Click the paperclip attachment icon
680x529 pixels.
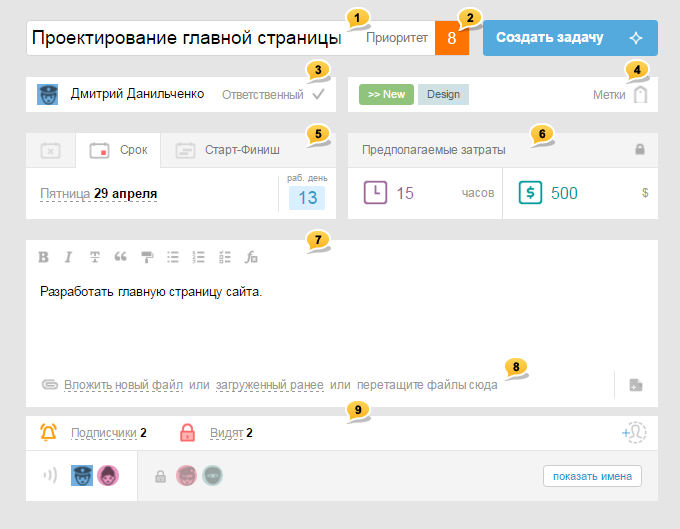click(x=49, y=385)
